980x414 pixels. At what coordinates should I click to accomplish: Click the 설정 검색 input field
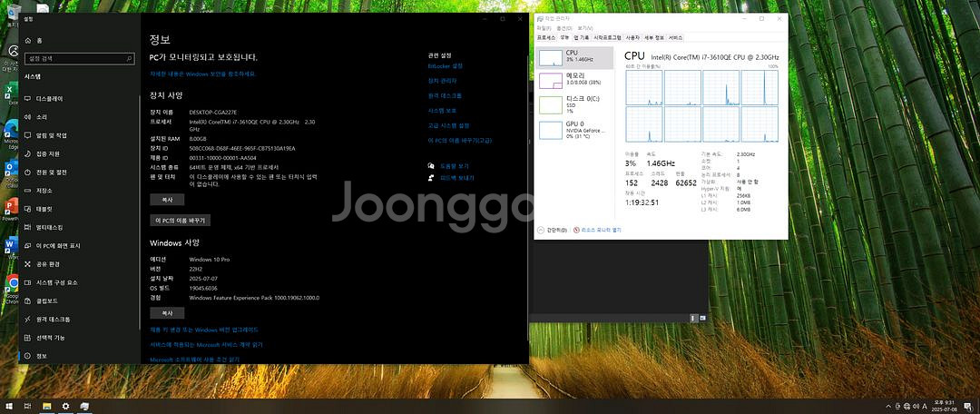point(79,59)
